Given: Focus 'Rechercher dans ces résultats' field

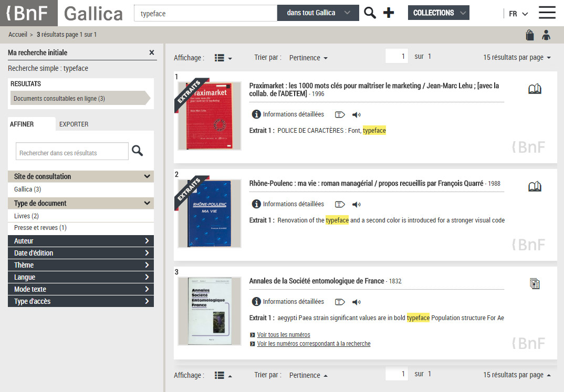Looking at the screenshot, I should click(72, 151).
